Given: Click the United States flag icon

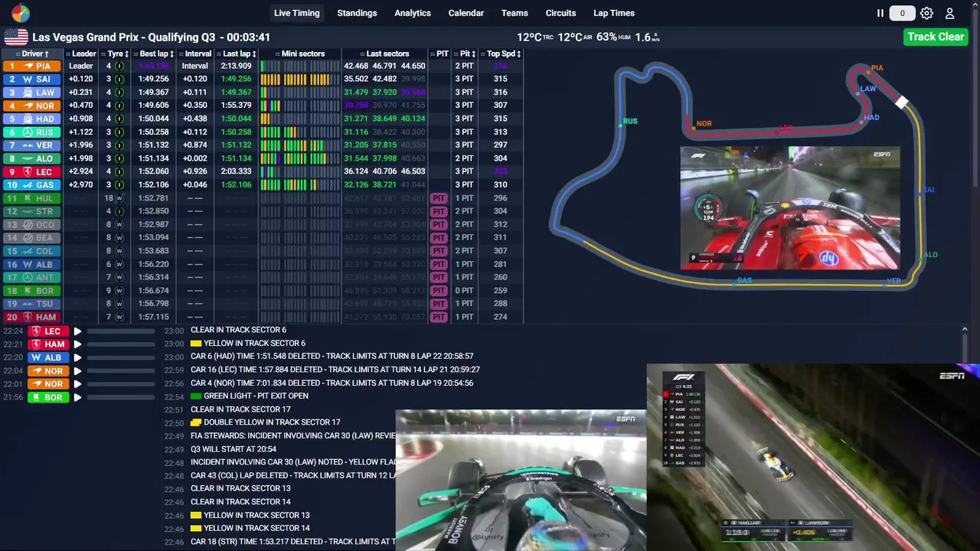Looking at the screenshot, I should (x=16, y=37).
